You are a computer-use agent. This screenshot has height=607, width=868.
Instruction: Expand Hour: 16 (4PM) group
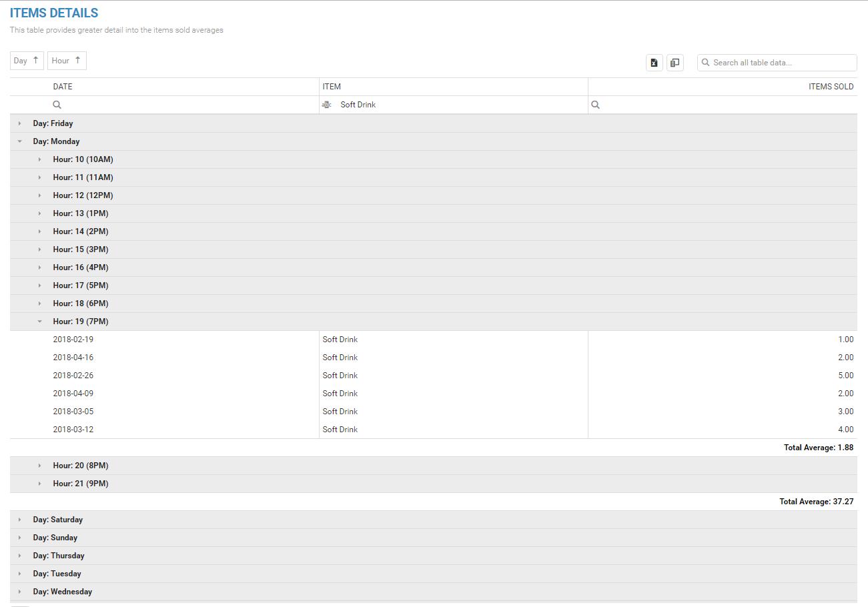point(40,267)
